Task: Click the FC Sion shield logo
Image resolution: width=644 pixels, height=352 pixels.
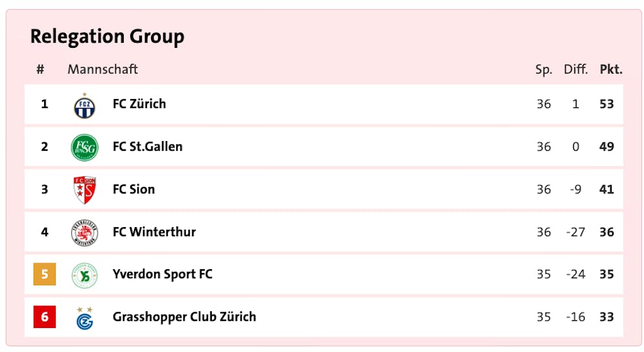Action: [x=85, y=190]
